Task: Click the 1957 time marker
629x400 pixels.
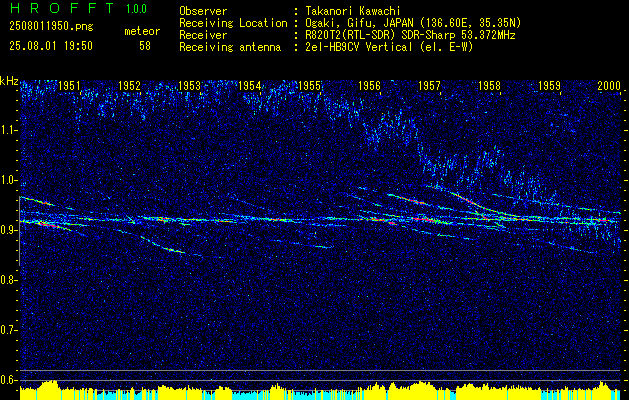Action: coord(429,85)
